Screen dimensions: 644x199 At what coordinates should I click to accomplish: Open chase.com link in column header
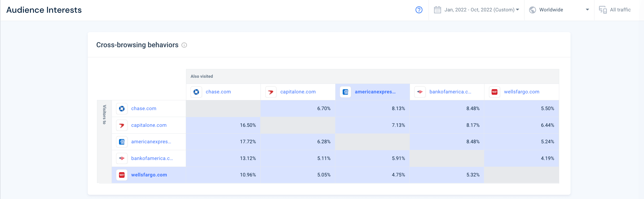[x=218, y=92]
